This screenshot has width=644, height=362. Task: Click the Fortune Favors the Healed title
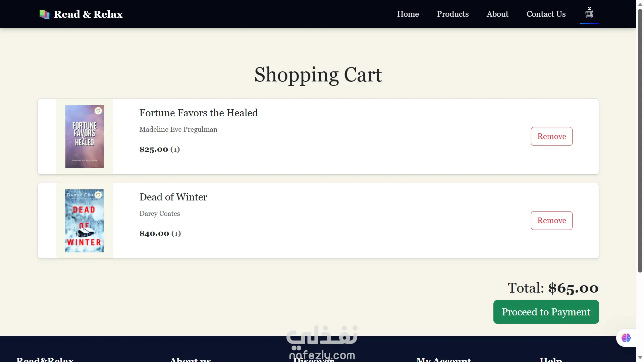(199, 113)
